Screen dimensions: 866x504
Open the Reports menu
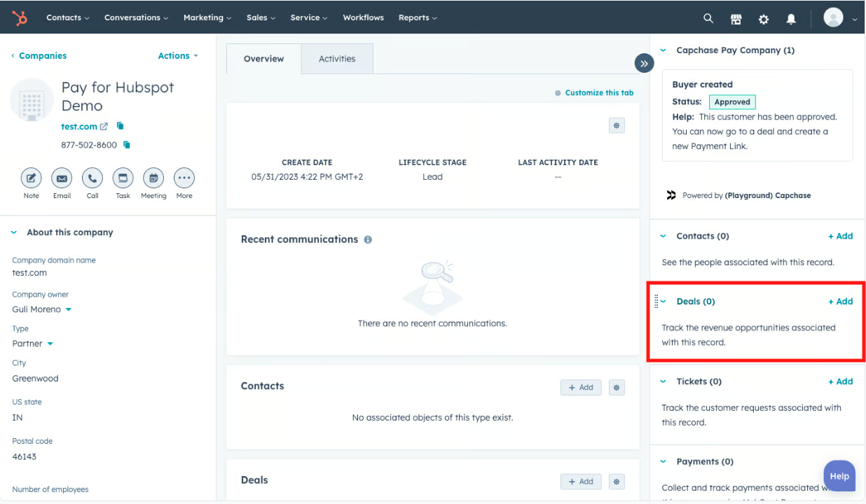[x=418, y=17]
